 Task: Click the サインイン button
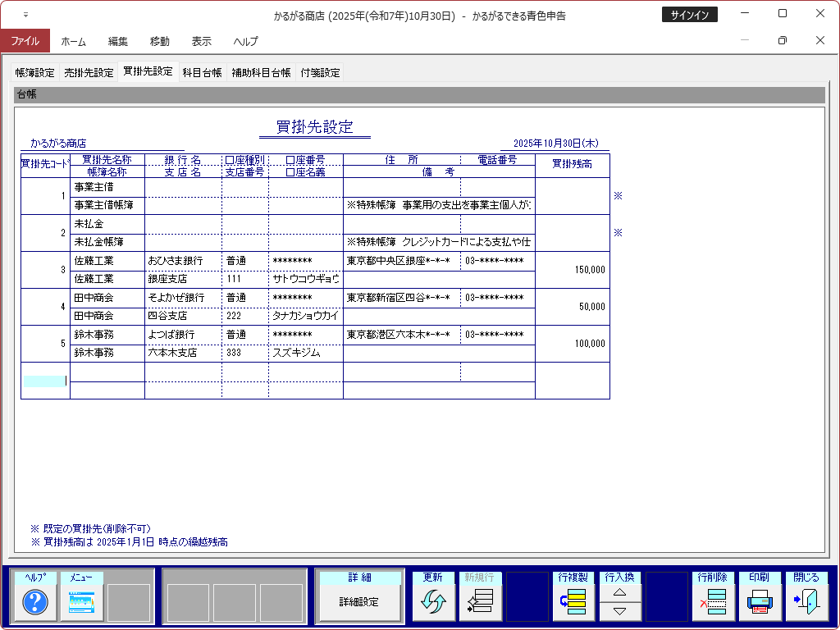(x=689, y=15)
